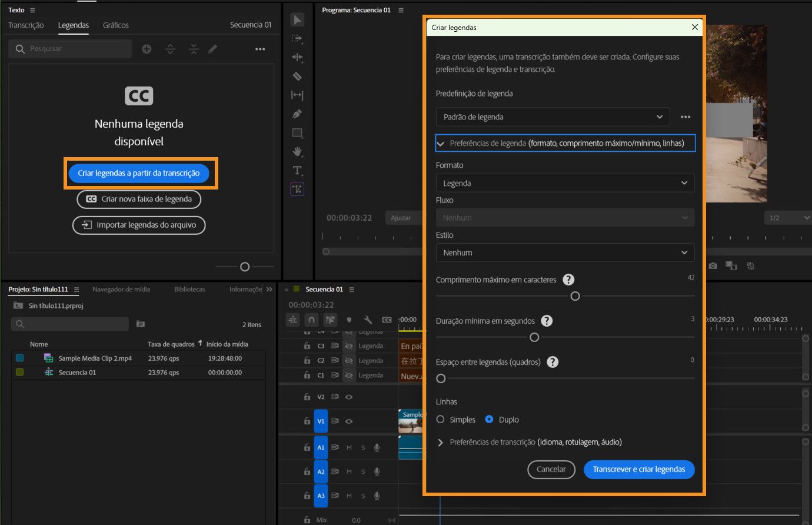This screenshot has width=812, height=525.
Task: Click the Pesquisar search field
Action: pyautogui.click(x=76, y=49)
